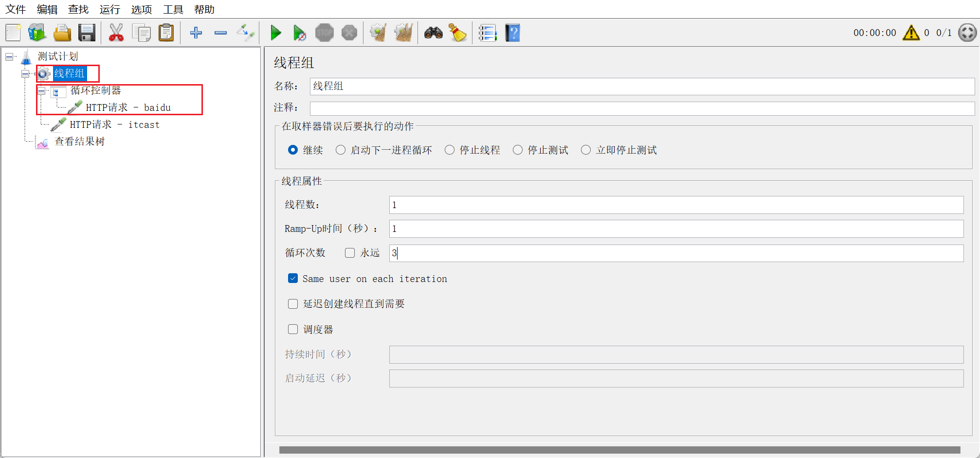Image resolution: width=980 pixels, height=458 pixels.
Task: Click the yellow warning triangle icon
Action: 911,33
